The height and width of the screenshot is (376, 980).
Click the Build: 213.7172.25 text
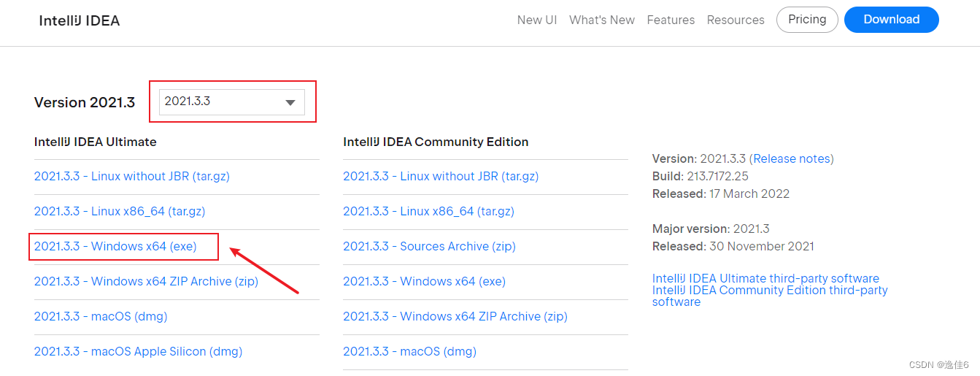click(701, 176)
